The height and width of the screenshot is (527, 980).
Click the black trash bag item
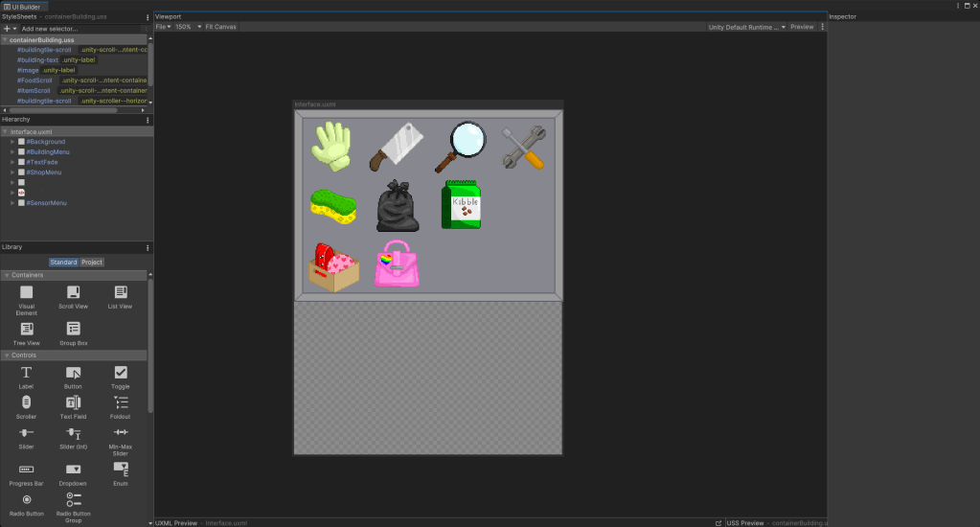(x=398, y=206)
